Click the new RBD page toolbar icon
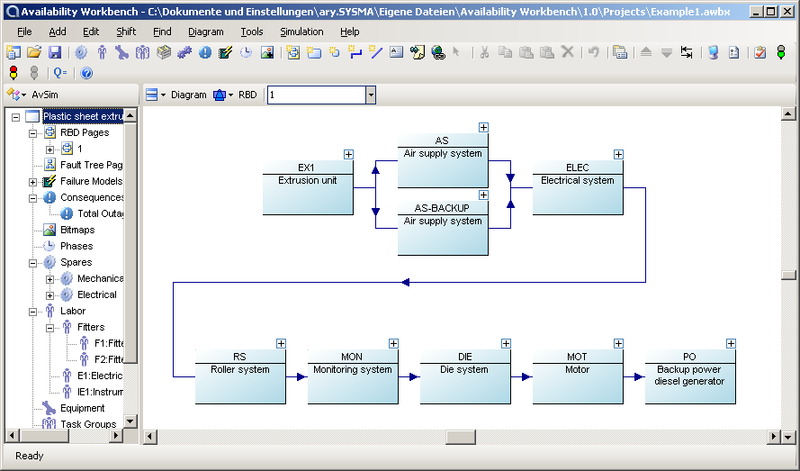 293,52
